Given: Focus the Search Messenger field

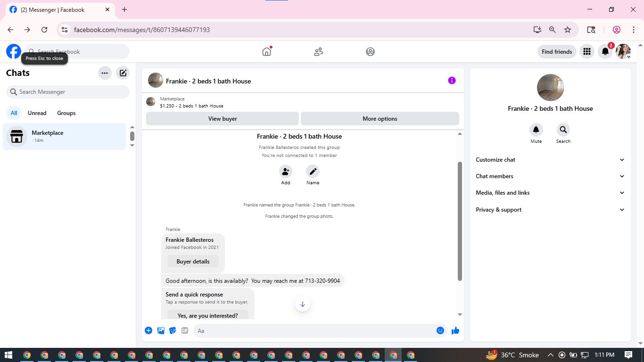Looking at the screenshot, I should point(68,92).
